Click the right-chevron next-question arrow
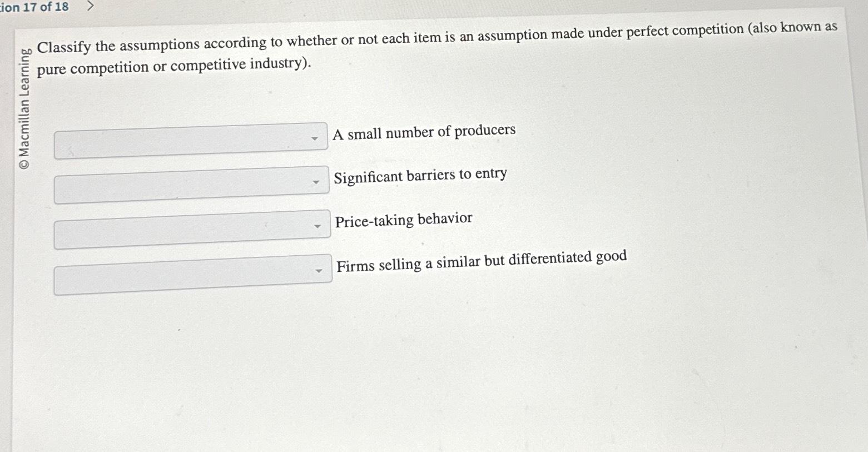The width and height of the screenshot is (868, 452). (91, 7)
